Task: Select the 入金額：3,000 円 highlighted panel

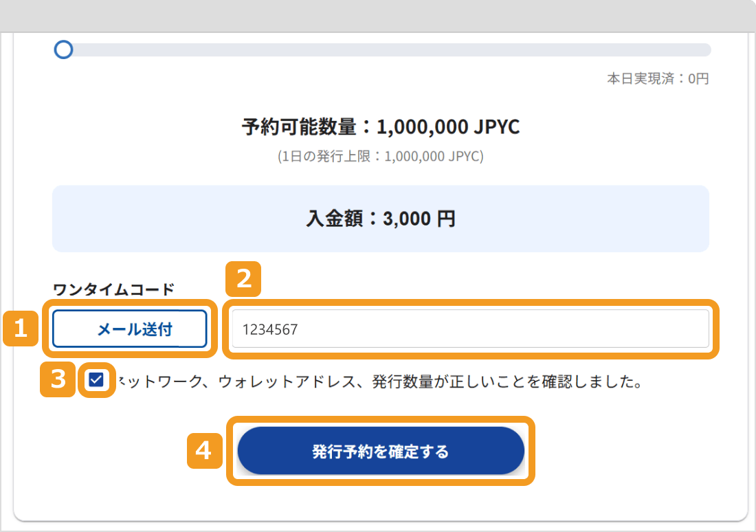Action: (x=380, y=218)
